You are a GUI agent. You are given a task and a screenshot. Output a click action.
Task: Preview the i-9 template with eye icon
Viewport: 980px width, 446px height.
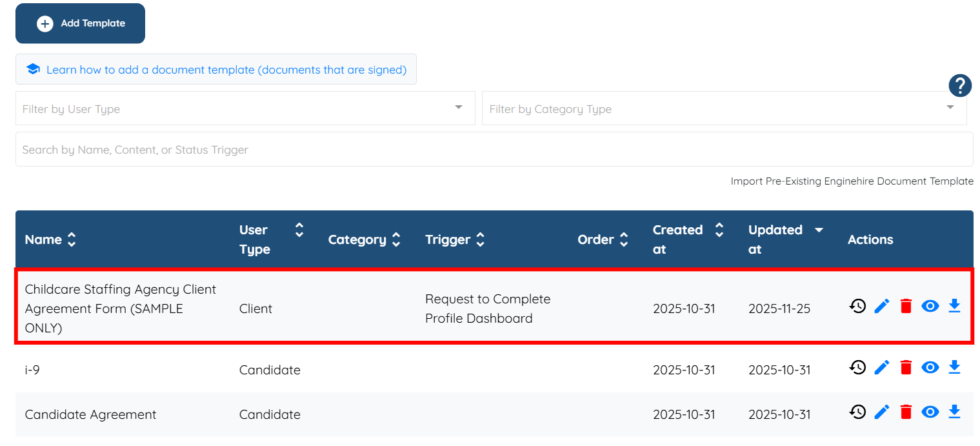tap(930, 367)
